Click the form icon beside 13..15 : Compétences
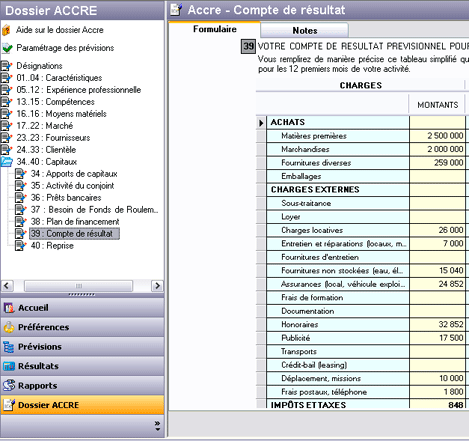The height and width of the screenshot is (441, 469). tap(6, 102)
